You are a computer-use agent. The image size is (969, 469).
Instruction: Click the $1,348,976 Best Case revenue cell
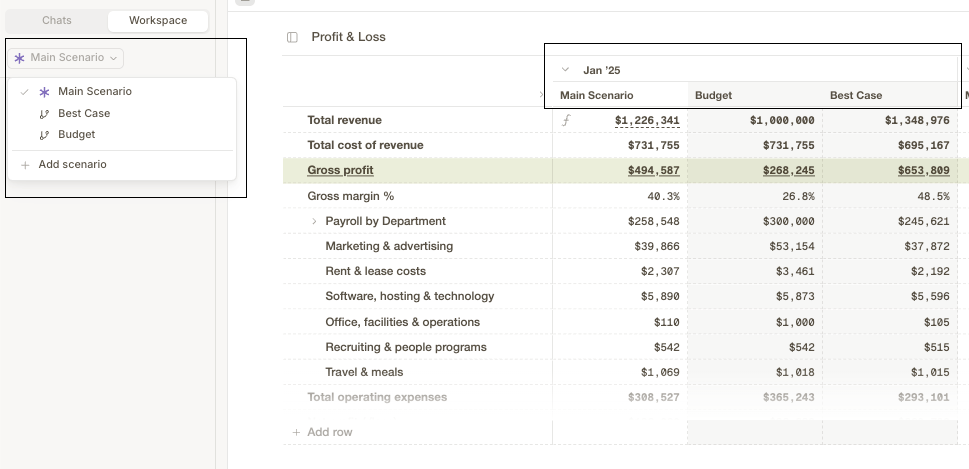pyautogui.click(x=917, y=120)
